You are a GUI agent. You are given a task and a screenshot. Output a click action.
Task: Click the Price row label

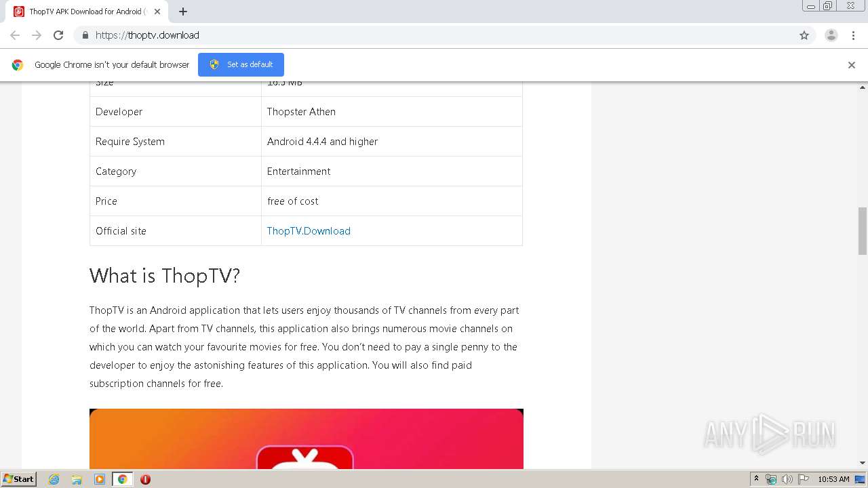click(x=106, y=201)
